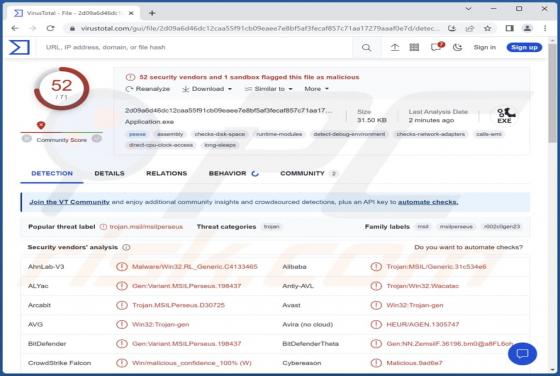Open the browser side panel icon
This screenshot has height=376, width=560.
pyautogui.click(x=510, y=28)
